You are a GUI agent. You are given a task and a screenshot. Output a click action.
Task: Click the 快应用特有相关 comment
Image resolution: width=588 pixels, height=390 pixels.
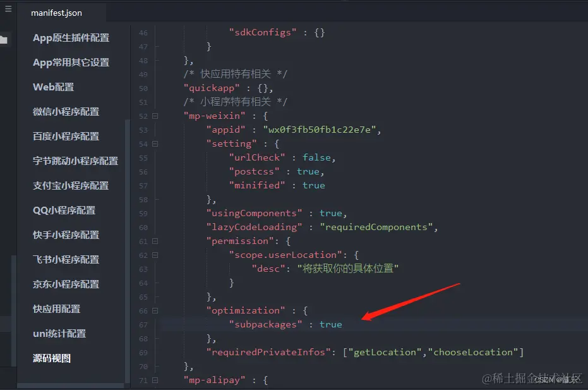(236, 75)
